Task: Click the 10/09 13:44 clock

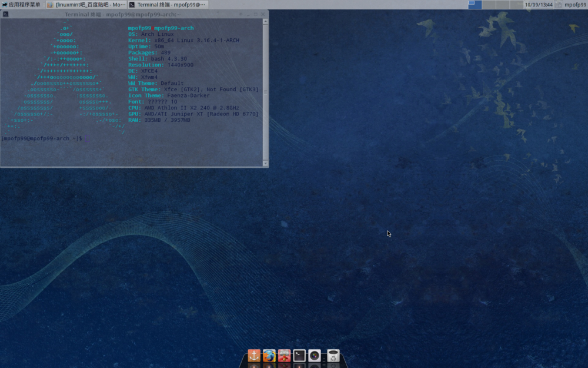Action: pos(539,5)
